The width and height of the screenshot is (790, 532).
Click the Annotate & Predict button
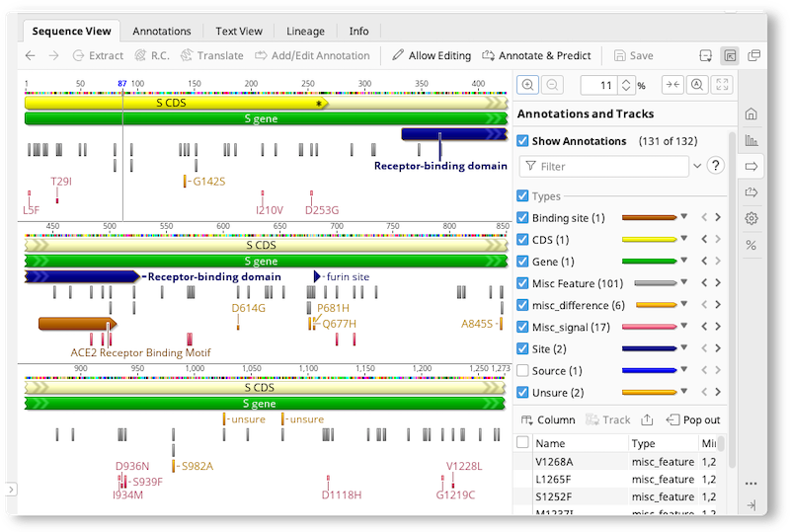pyautogui.click(x=536, y=55)
